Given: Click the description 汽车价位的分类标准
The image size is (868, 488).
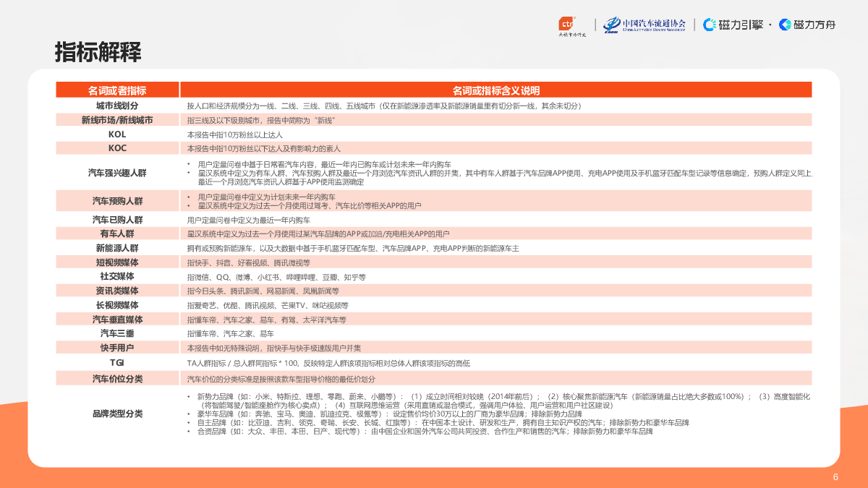Looking at the screenshot, I should pyautogui.click(x=281, y=380).
